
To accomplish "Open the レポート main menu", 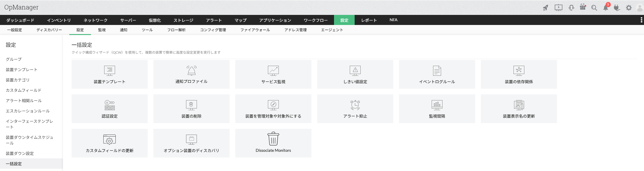I will [x=369, y=20].
